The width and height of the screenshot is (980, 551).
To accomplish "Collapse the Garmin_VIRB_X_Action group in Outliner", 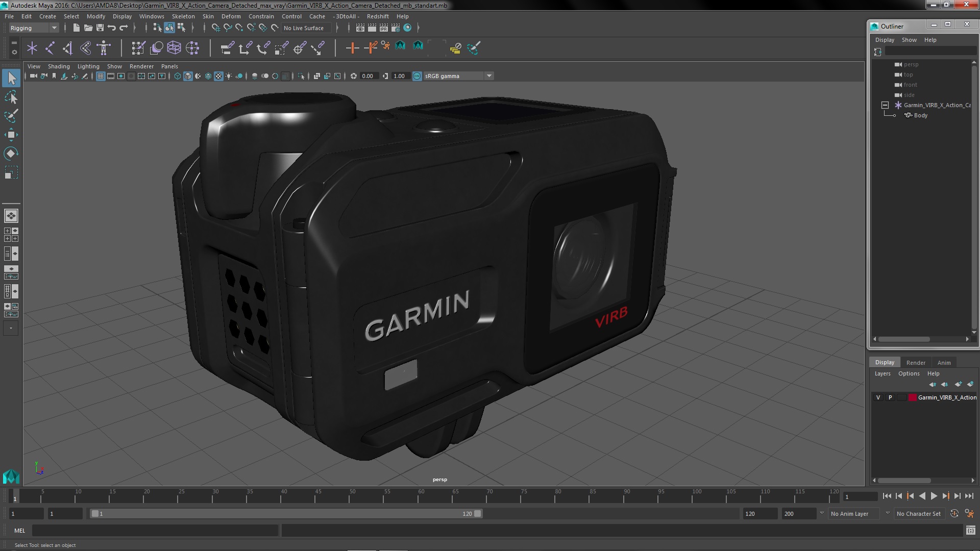I will coord(885,105).
